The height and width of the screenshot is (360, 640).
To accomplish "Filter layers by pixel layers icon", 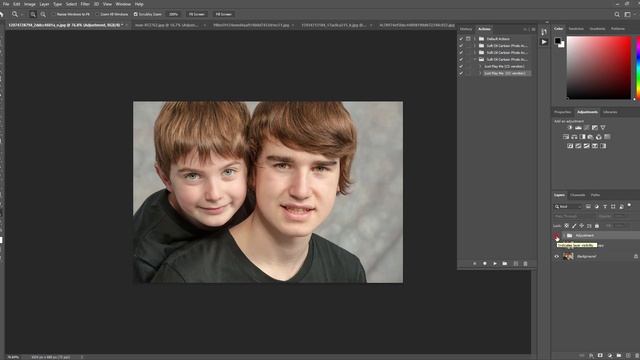I will click(588, 207).
